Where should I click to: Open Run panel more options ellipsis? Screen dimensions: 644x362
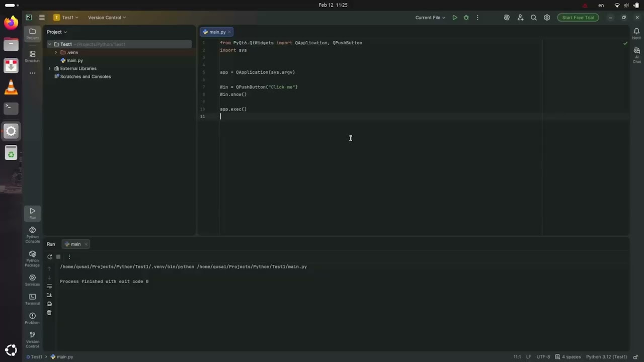(x=69, y=257)
